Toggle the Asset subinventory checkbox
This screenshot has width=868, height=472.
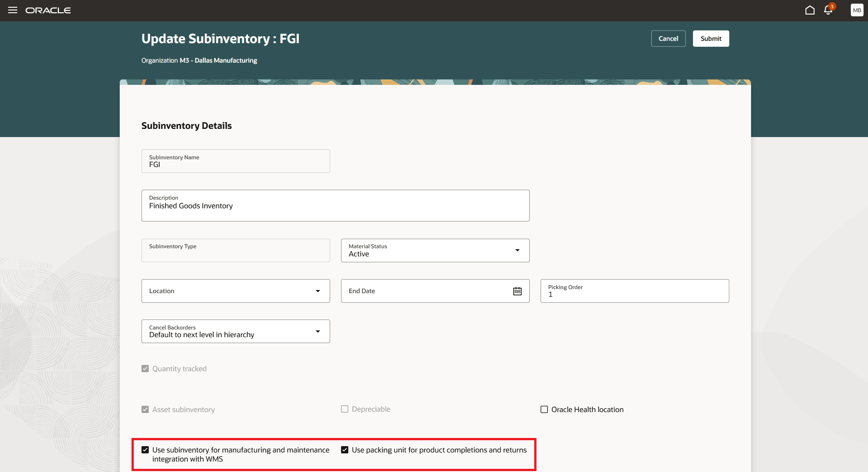point(145,409)
